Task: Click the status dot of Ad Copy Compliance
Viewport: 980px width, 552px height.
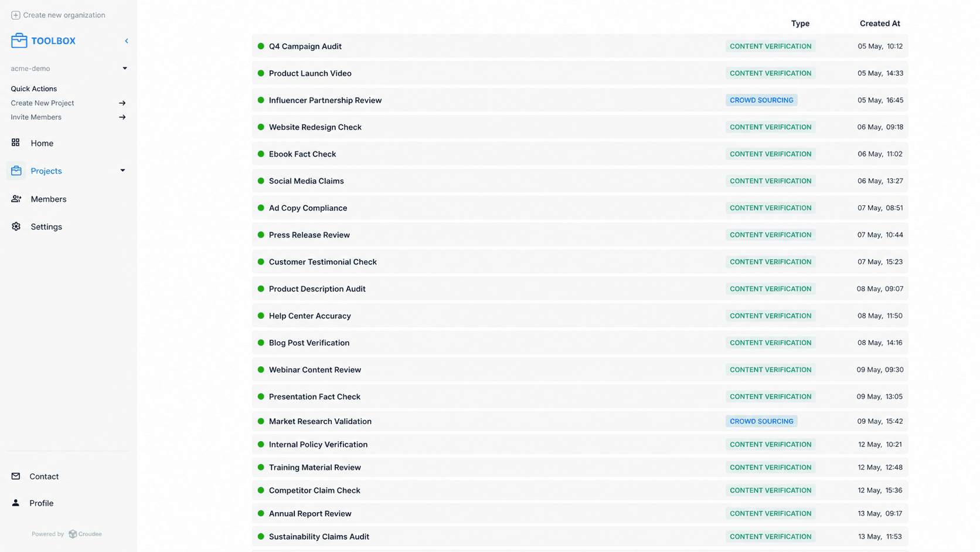Action: pos(261,208)
